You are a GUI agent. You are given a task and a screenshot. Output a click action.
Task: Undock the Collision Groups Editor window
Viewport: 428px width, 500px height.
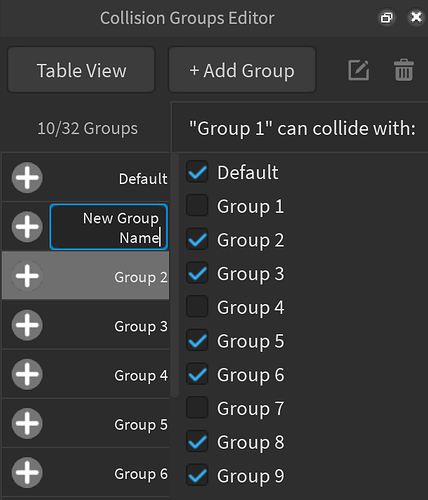[387, 17]
